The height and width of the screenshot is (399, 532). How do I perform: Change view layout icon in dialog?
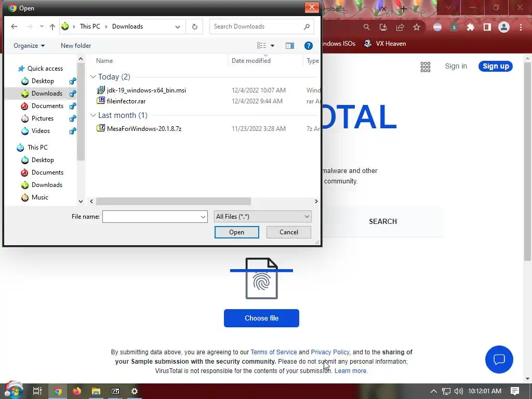pos(261,46)
